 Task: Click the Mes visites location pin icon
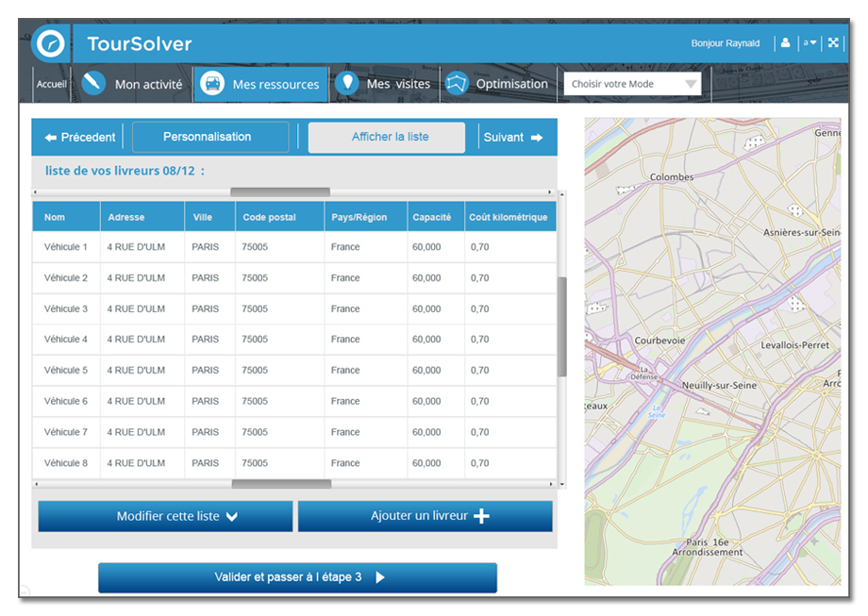pyautogui.click(x=348, y=83)
